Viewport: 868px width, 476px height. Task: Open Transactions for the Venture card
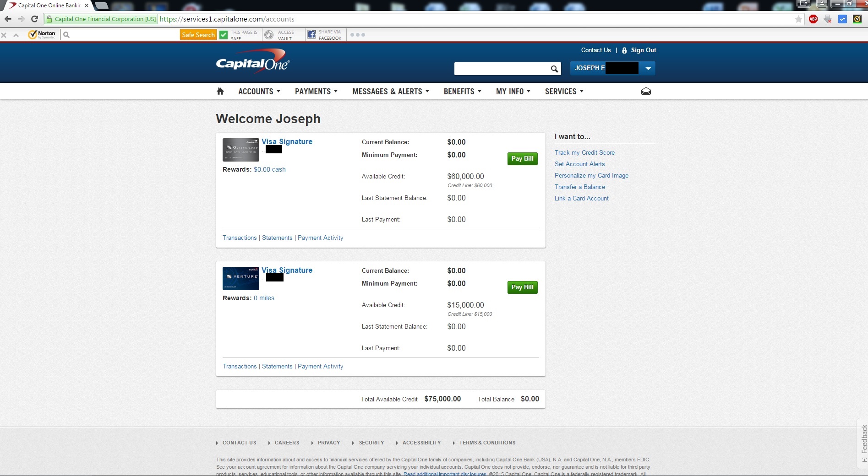pyautogui.click(x=240, y=367)
